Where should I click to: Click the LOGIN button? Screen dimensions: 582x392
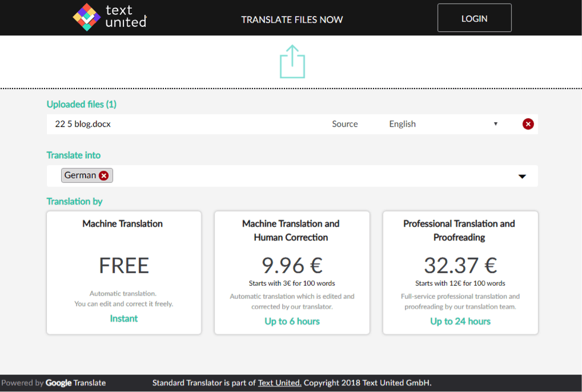(475, 18)
